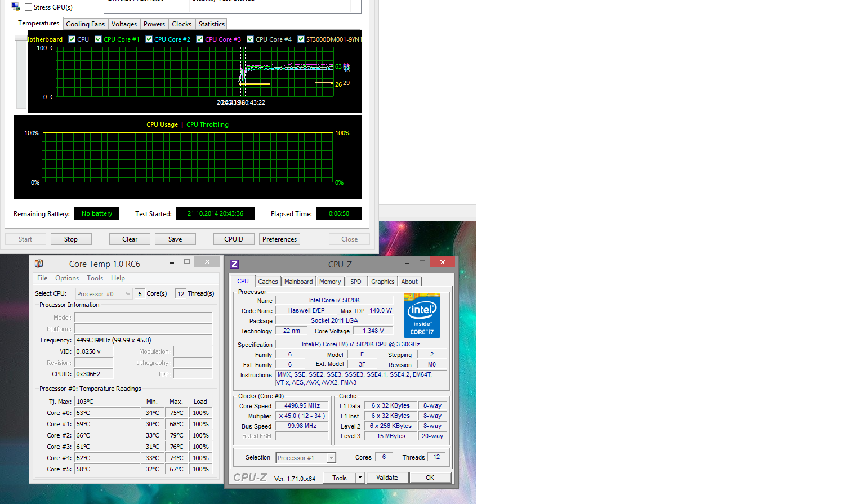Image resolution: width=865 pixels, height=504 pixels.
Task: Click the Max TDP 140.0 W value
Action: pos(381,310)
